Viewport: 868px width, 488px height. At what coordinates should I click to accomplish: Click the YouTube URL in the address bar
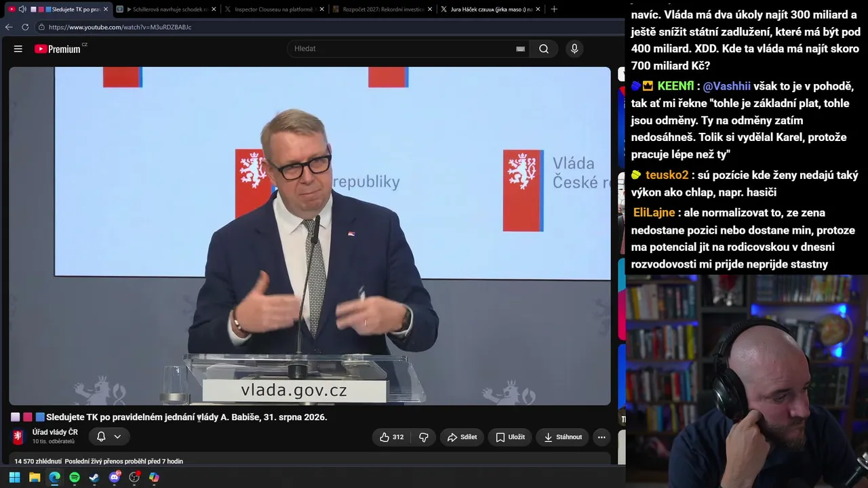(120, 27)
